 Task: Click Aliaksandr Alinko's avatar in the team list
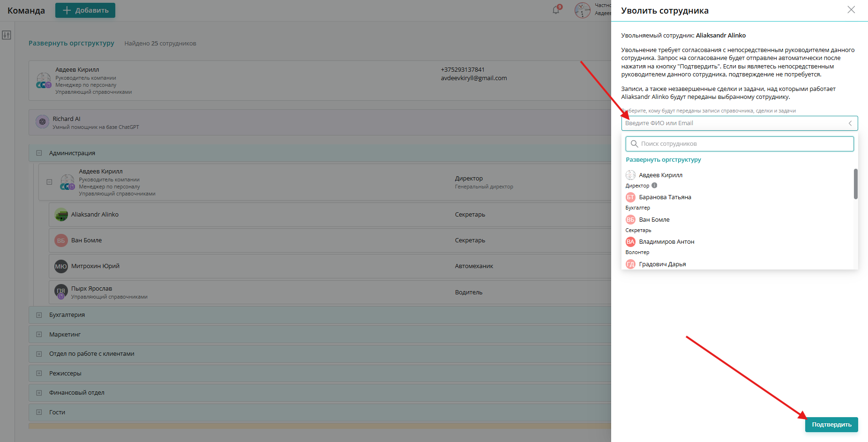(61, 215)
